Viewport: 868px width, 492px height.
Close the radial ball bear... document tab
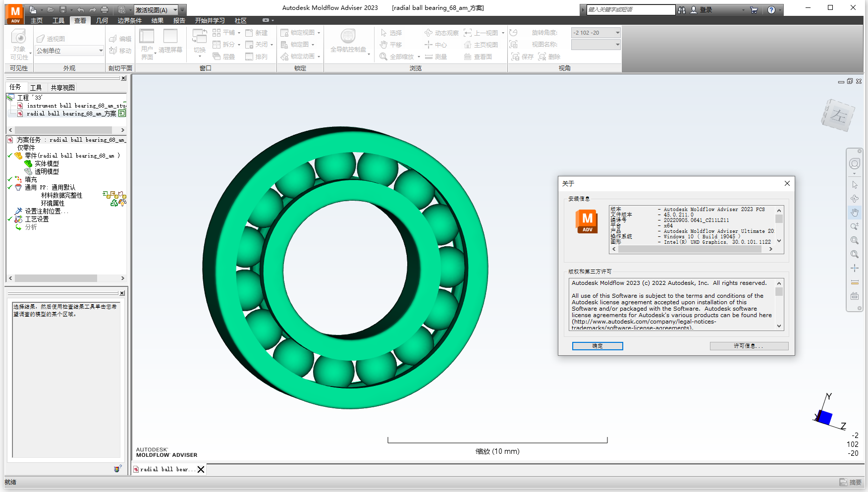tap(201, 469)
